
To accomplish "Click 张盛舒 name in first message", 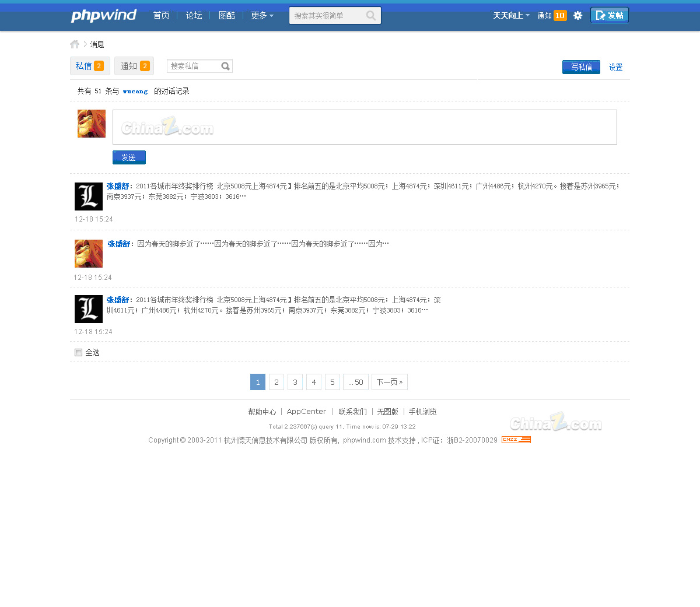I will 118,187.
